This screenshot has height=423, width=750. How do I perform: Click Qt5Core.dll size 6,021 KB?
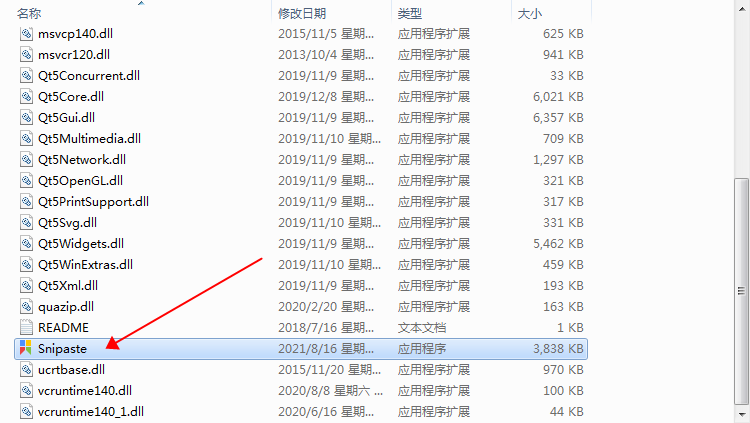click(558, 97)
